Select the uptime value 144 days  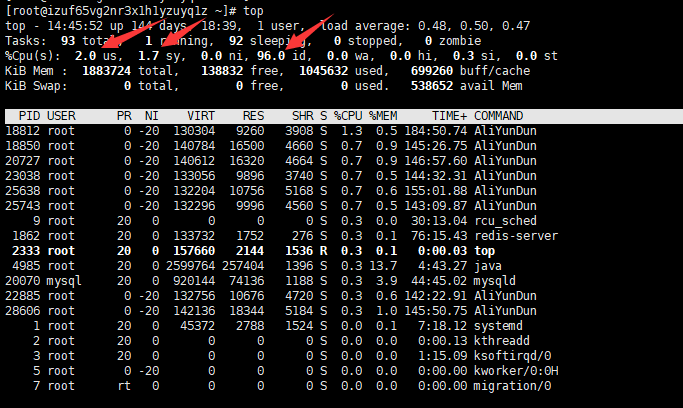point(159,26)
